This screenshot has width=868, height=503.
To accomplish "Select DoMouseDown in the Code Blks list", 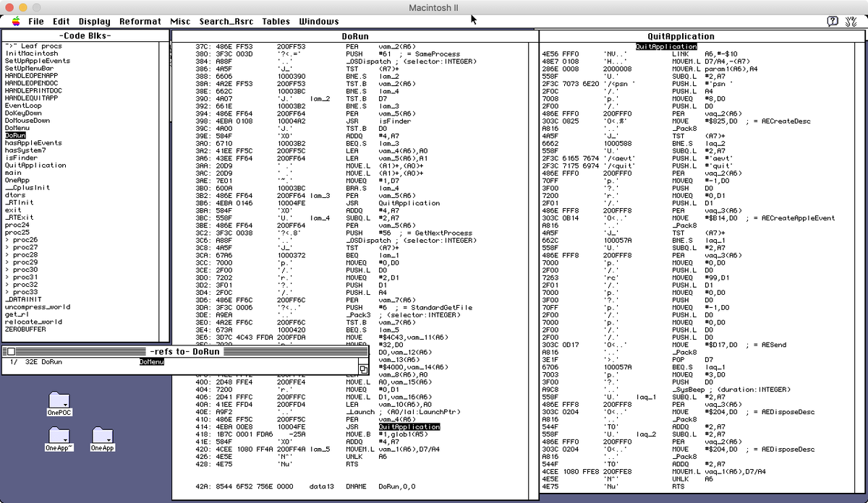I will (x=27, y=121).
